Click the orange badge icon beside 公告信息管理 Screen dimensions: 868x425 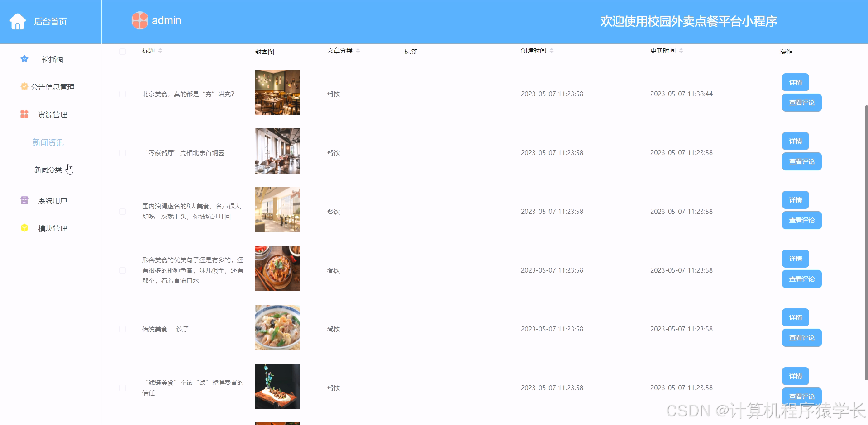[x=24, y=86]
